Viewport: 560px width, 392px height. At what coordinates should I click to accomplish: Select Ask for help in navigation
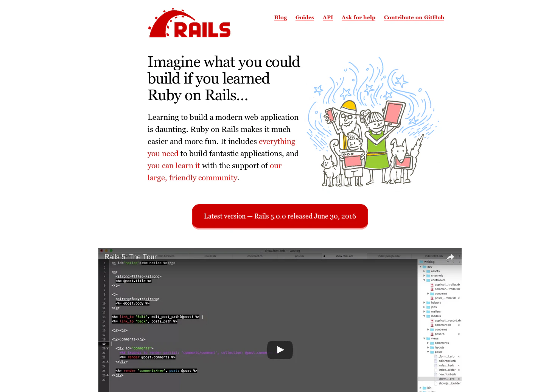click(358, 17)
